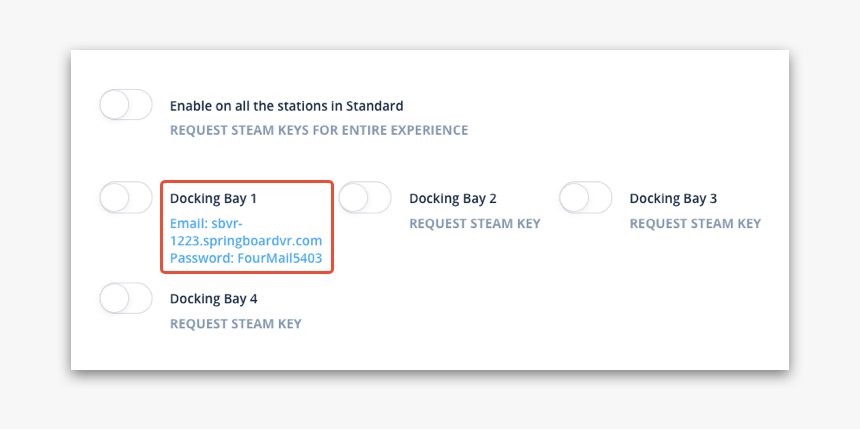Activate the Docking Bay 4 toggle
860x429 pixels.
(x=126, y=298)
